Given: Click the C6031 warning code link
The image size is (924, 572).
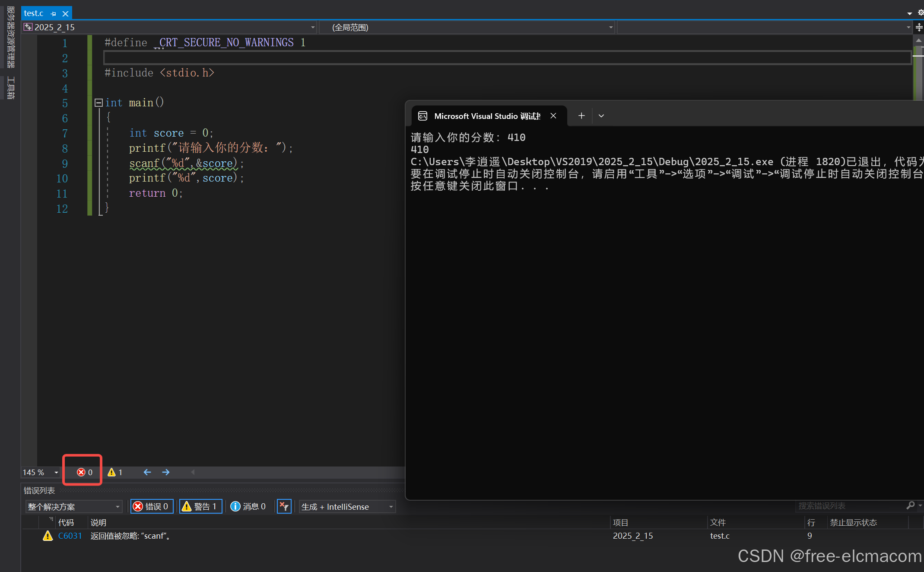Looking at the screenshot, I should click(70, 536).
